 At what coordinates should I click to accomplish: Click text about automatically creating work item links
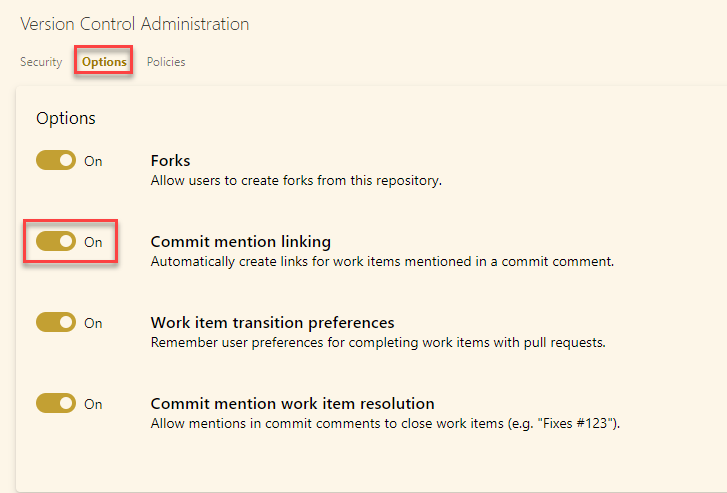tap(382, 262)
